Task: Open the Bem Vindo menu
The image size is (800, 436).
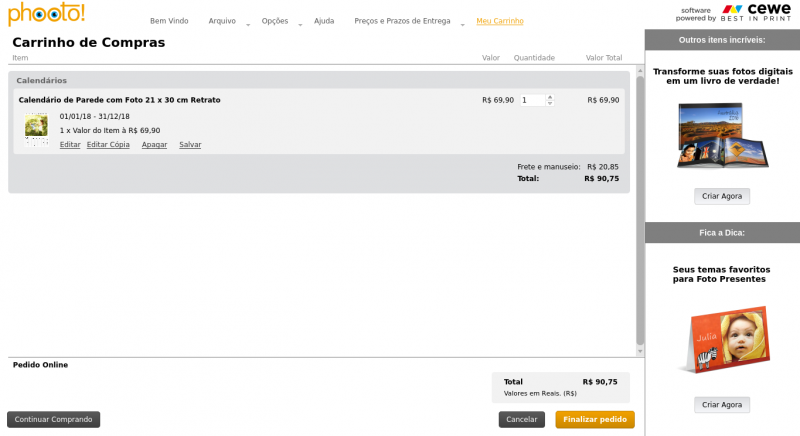Action: coord(169,21)
